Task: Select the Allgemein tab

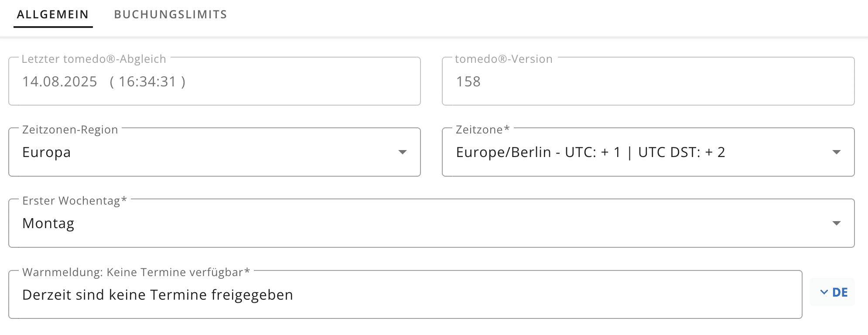Action: coord(53,14)
